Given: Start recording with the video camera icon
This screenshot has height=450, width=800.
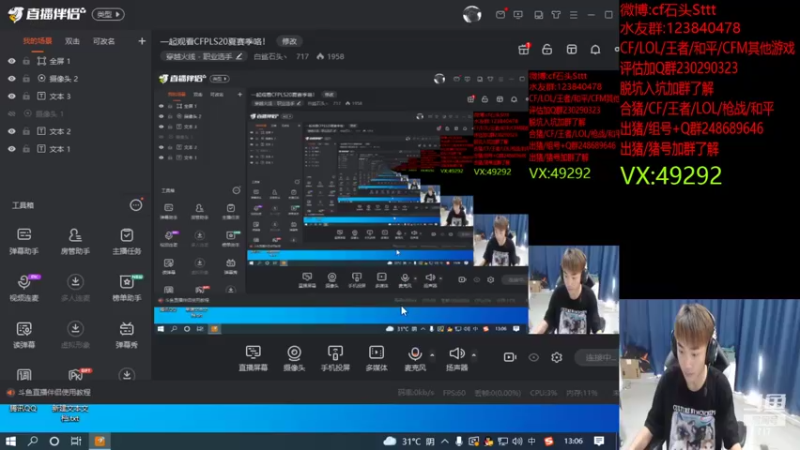Looking at the screenshot, I should (510, 357).
